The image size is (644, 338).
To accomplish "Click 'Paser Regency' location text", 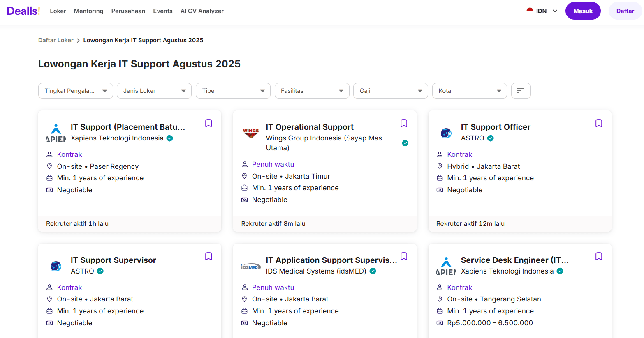I will pos(114,166).
